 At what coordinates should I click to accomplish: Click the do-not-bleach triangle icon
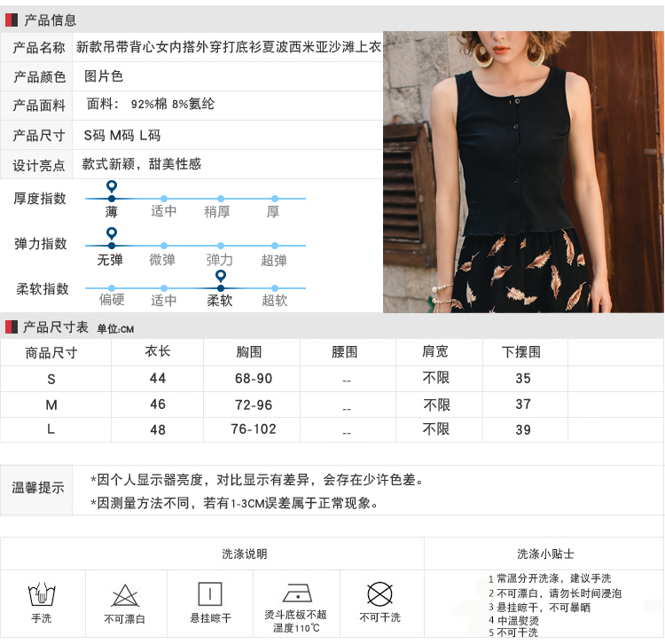click(x=125, y=595)
